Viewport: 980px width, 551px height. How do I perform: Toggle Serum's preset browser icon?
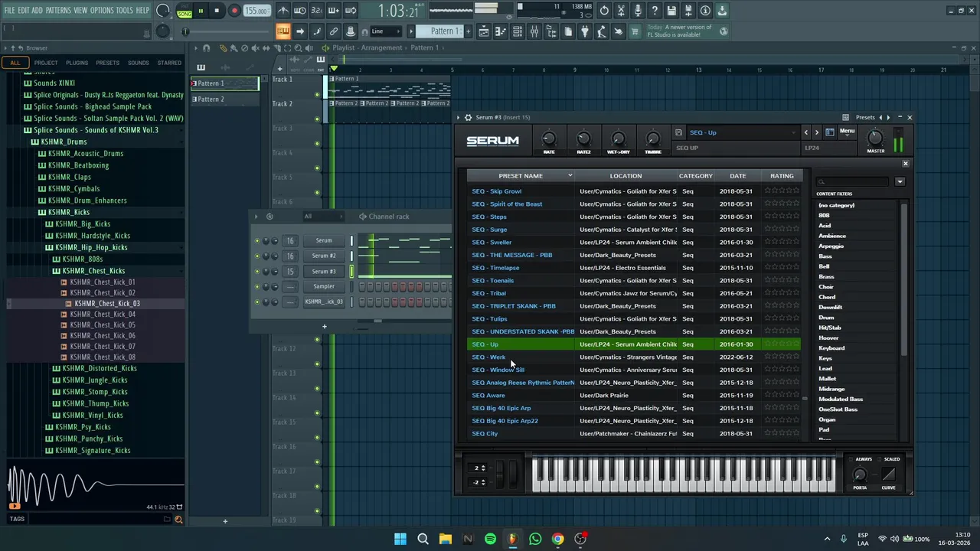click(830, 132)
